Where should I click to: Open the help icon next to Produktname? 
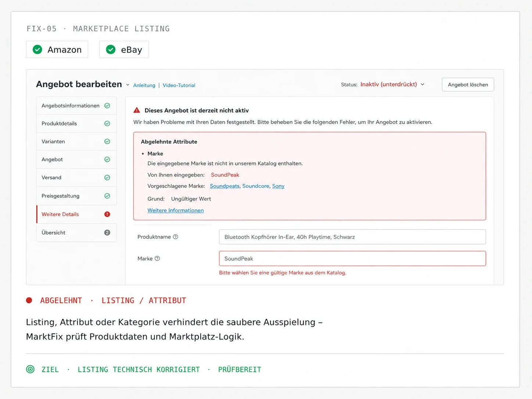[176, 237]
